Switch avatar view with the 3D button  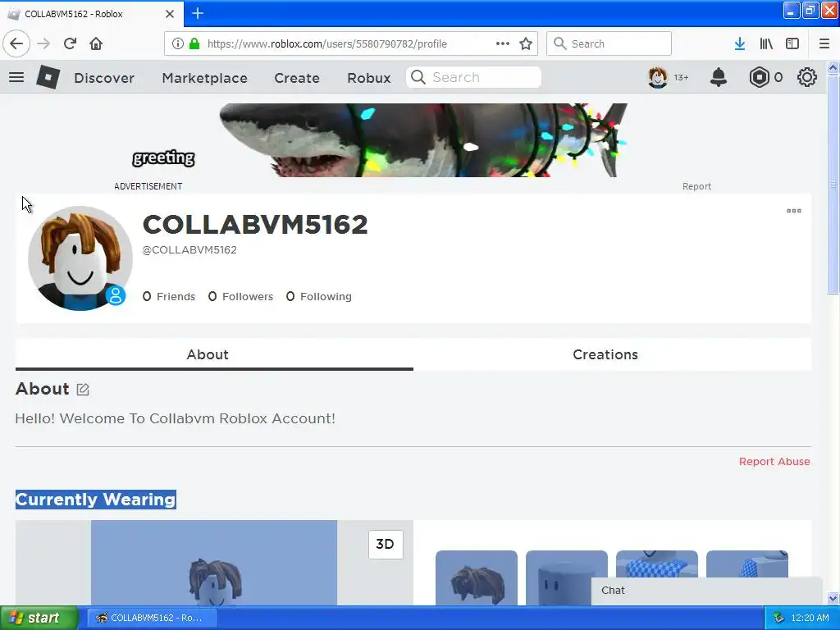[386, 545]
